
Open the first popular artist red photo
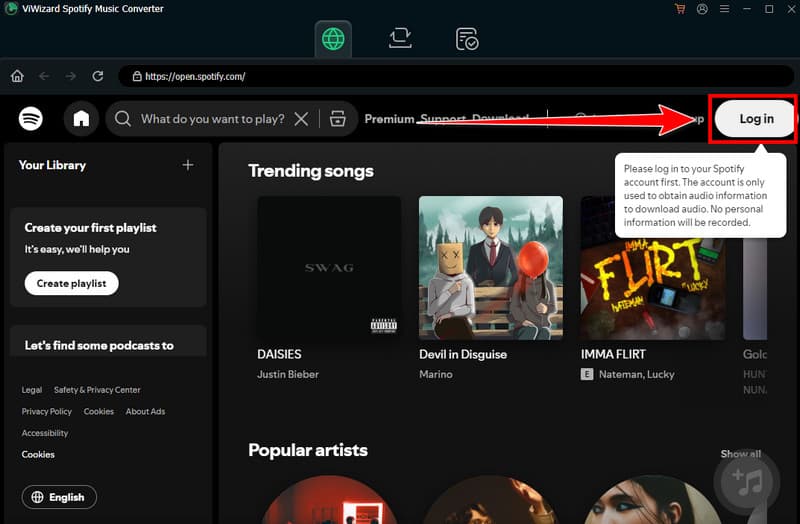(329, 500)
